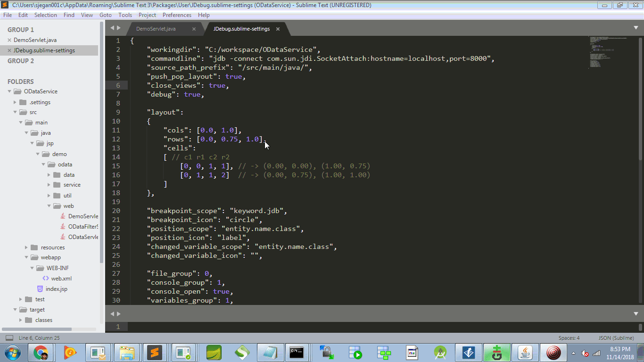Expand the data folder
644x362 pixels.
click(49, 174)
